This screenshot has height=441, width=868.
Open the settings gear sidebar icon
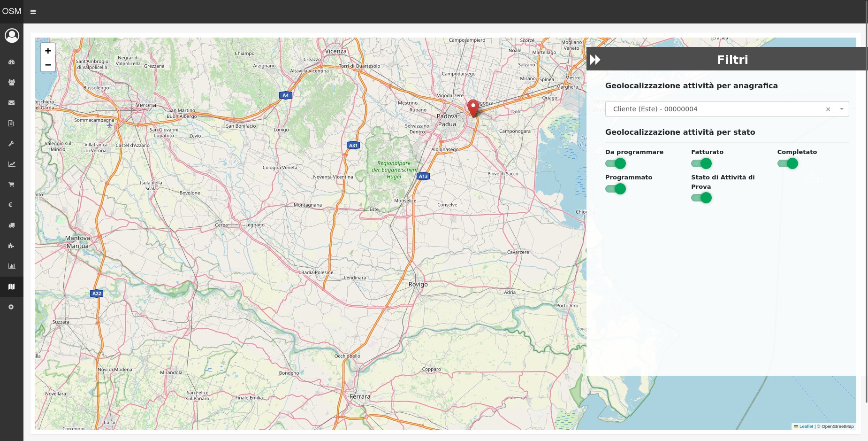(11, 307)
